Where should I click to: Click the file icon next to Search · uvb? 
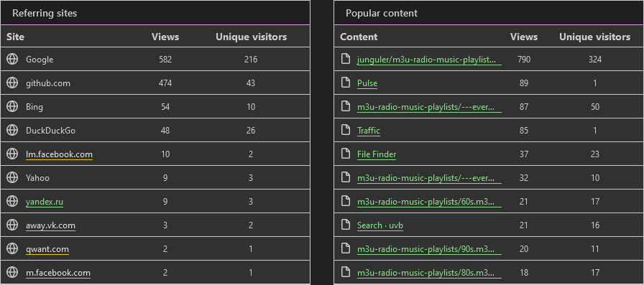tap(346, 225)
